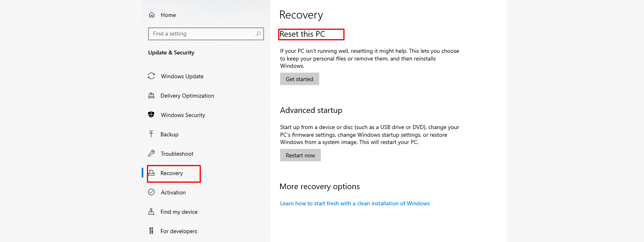This screenshot has width=644, height=242.
Task: Click the For developers icon
Action: point(151,231)
